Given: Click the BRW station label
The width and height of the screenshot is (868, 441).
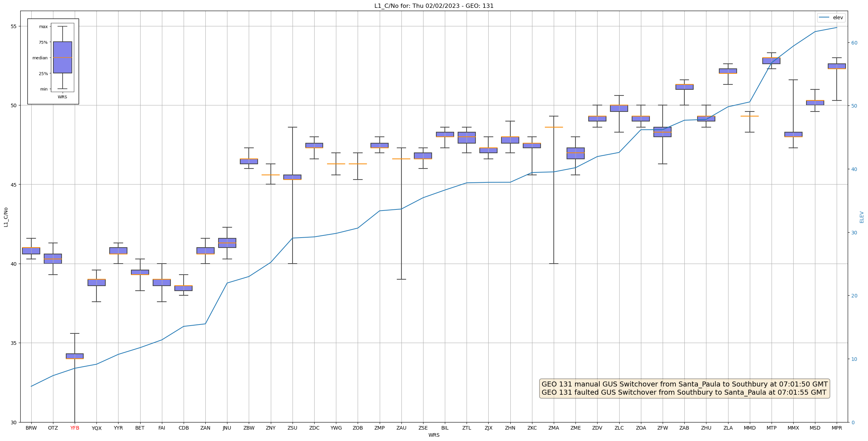Looking at the screenshot, I should (31, 428).
